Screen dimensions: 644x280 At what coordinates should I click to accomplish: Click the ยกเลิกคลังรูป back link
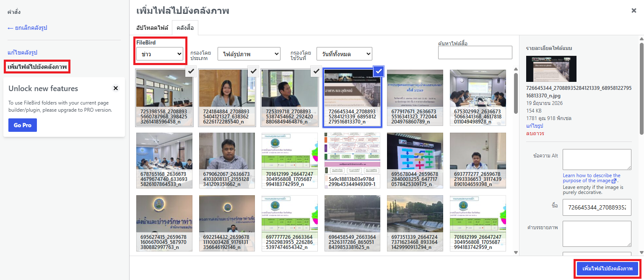27,28
